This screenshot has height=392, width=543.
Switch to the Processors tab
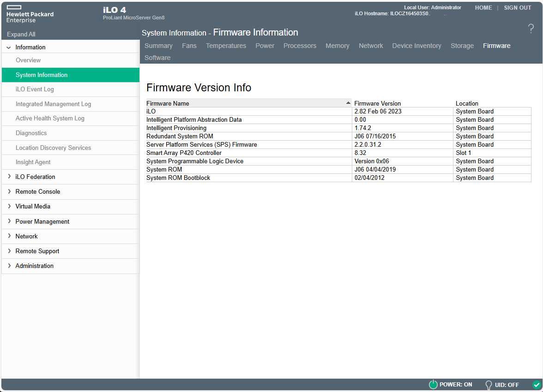(300, 46)
